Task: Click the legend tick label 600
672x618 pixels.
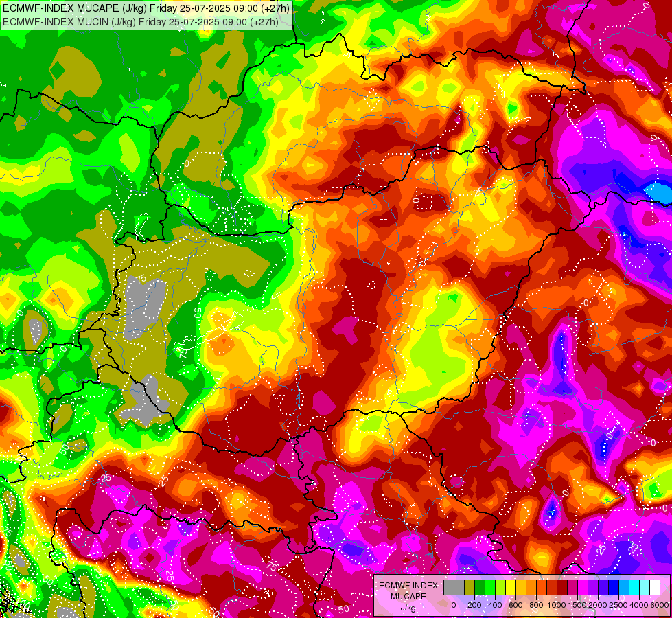Action: [515, 605]
